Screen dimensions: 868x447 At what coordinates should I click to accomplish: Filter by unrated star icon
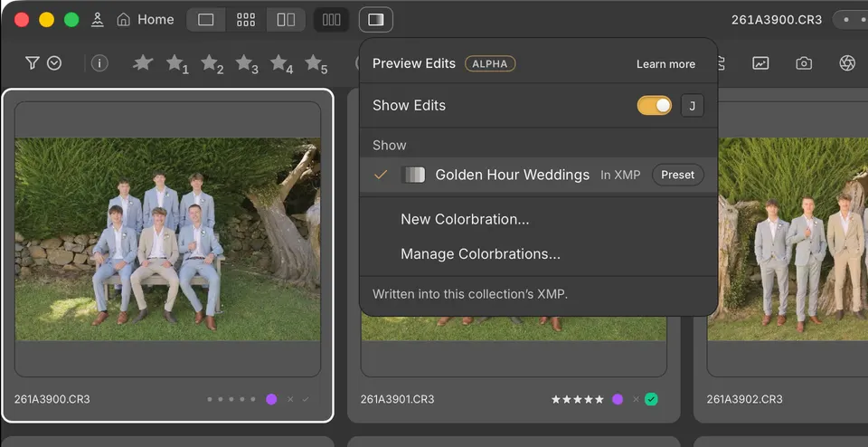143,62
